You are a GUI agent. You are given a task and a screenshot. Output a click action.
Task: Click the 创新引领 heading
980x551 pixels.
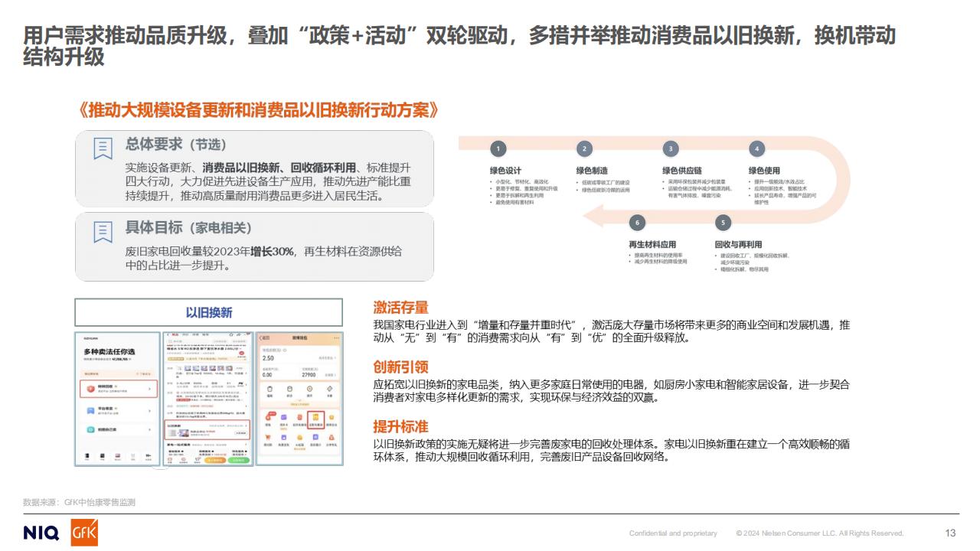tap(400, 367)
